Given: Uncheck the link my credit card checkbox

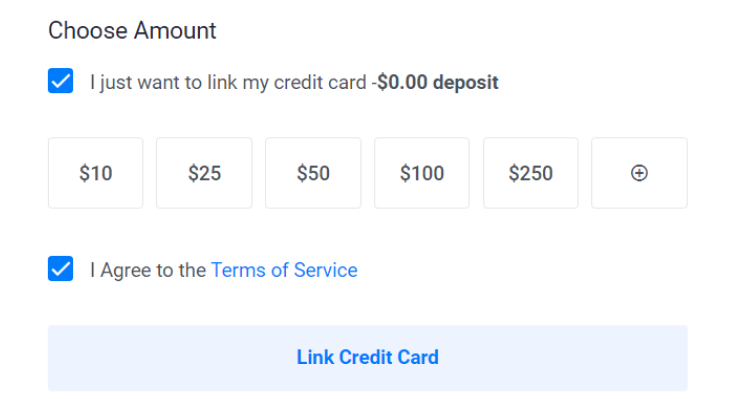Looking at the screenshot, I should [x=61, y=81].
